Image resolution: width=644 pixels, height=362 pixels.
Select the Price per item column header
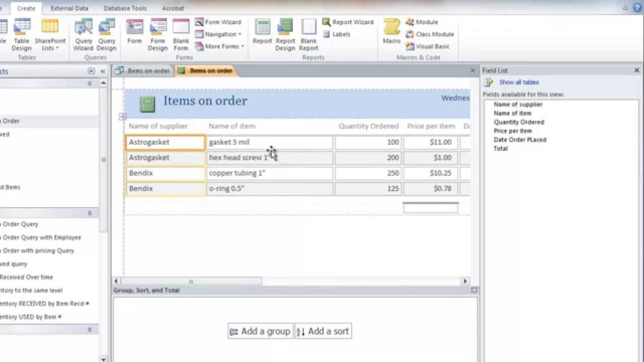pos(431,126)
